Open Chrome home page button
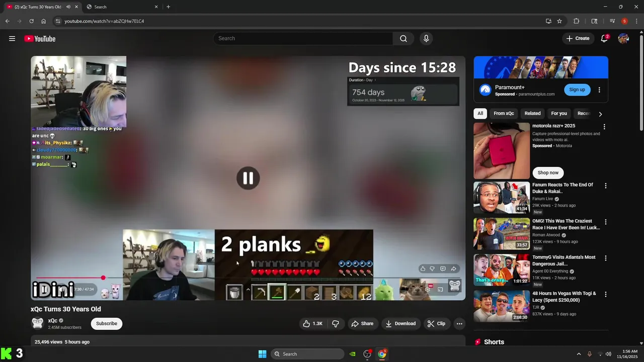This screenshot has width=644, height=362. pyautogui.click(x=43, y=21)
